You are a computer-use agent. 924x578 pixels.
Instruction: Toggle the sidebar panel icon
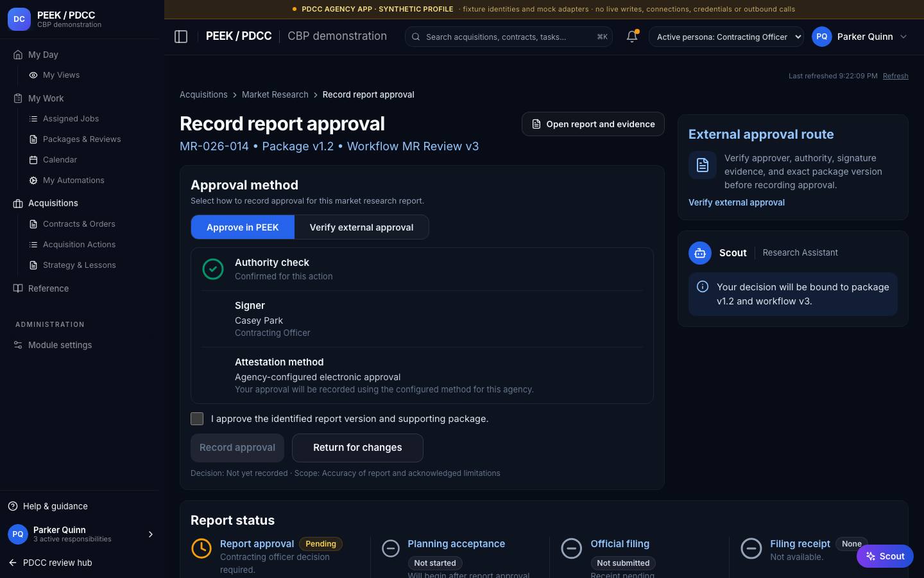click(181, 37)
